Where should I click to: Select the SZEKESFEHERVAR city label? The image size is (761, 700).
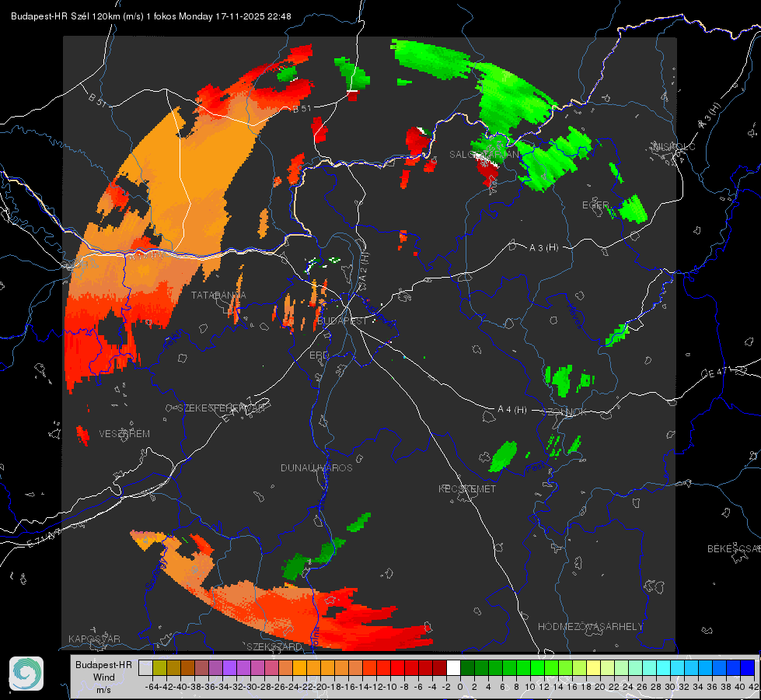[x=222, y=408]
